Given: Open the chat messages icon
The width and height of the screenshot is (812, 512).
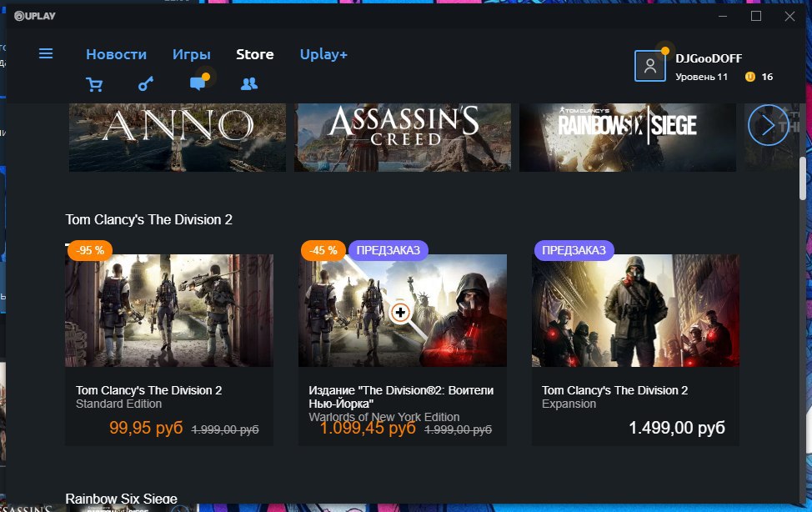Looking at the screenshot, I should 198,83.
